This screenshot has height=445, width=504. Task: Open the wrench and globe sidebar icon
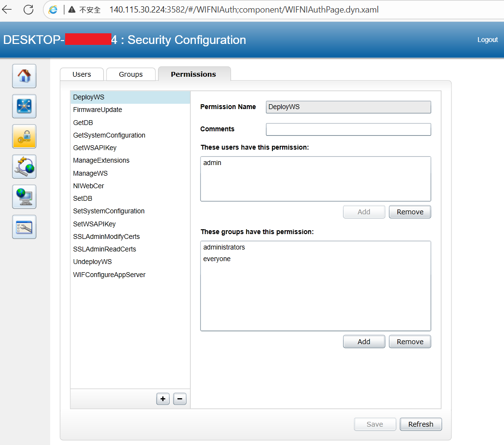click(x=24, y=167)
